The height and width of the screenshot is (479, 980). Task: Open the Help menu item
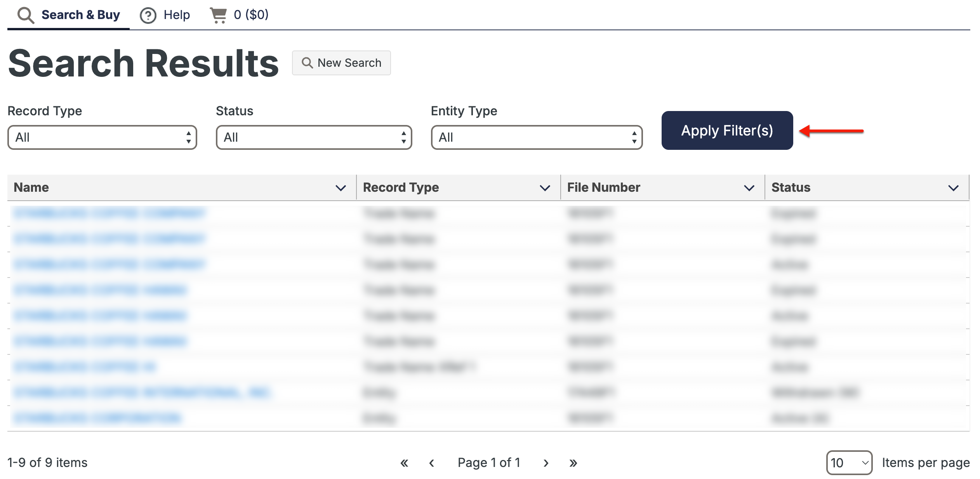[x=165, y=15]
